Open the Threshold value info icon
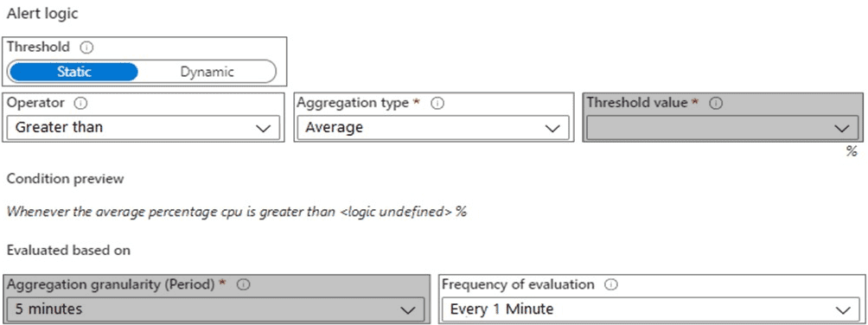 pyautogui.click(x=717, y=103)
